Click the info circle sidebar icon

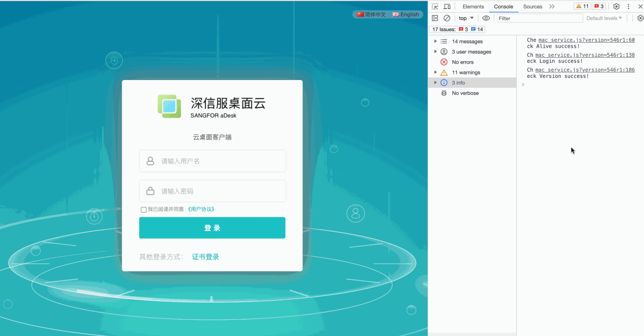pyautogui.click(x=444, y=83)
